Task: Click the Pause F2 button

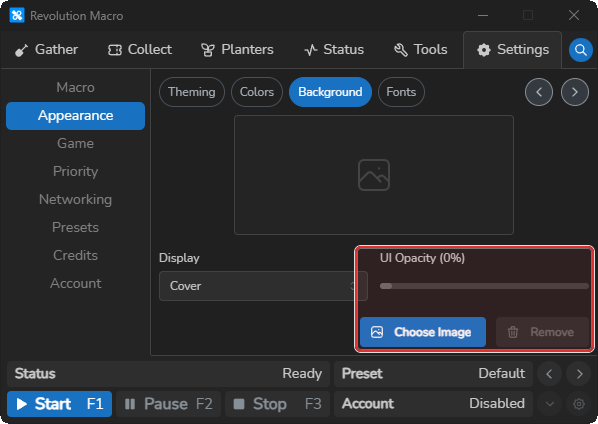Action: tap(169, 404)
